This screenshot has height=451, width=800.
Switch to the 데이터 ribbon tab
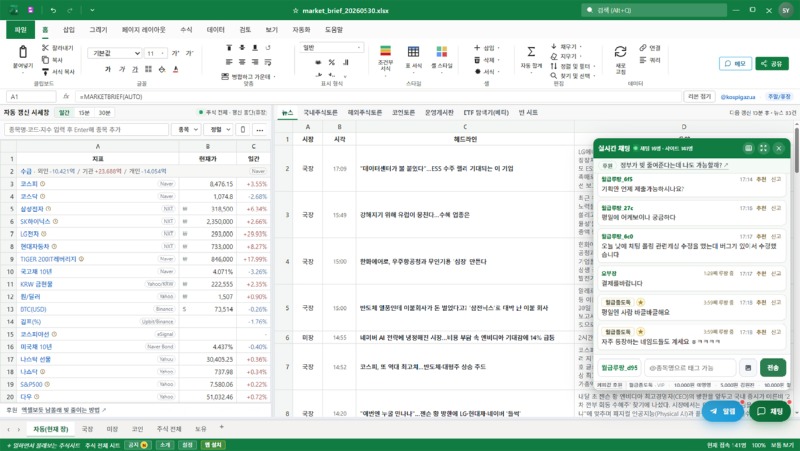tap(216, 30)
